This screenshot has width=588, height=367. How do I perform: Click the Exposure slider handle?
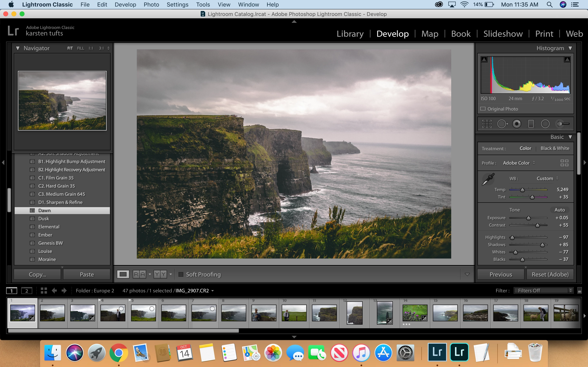(528, 218)
